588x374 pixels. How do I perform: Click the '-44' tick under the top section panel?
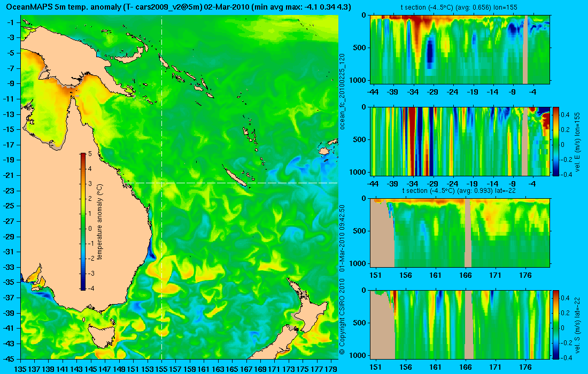click(373, 92)
